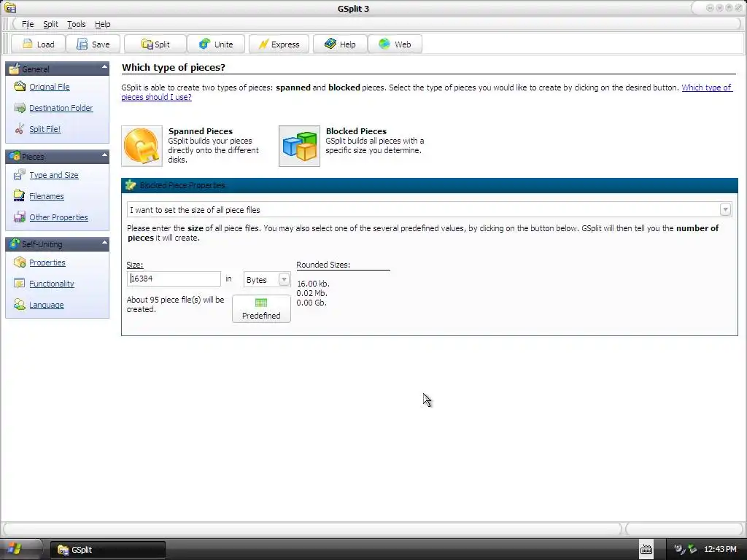Click the Language icon in sidebar
747x560 pixels.
click(x=20, y=304)
